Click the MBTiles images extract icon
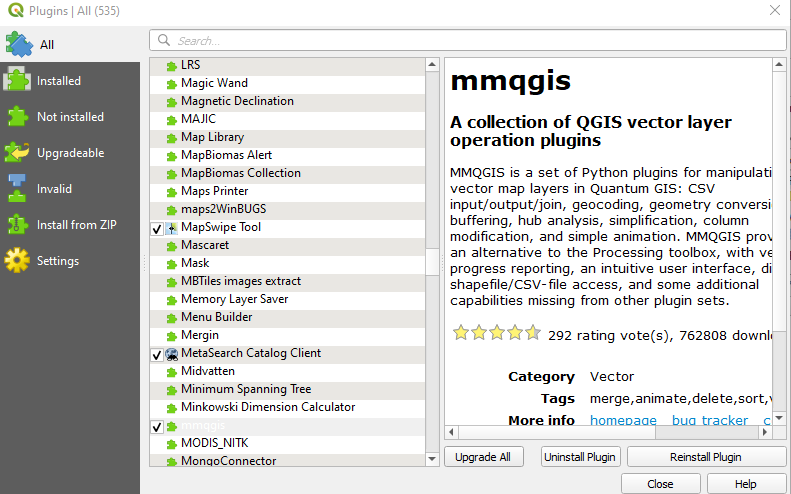 point(172,282)
